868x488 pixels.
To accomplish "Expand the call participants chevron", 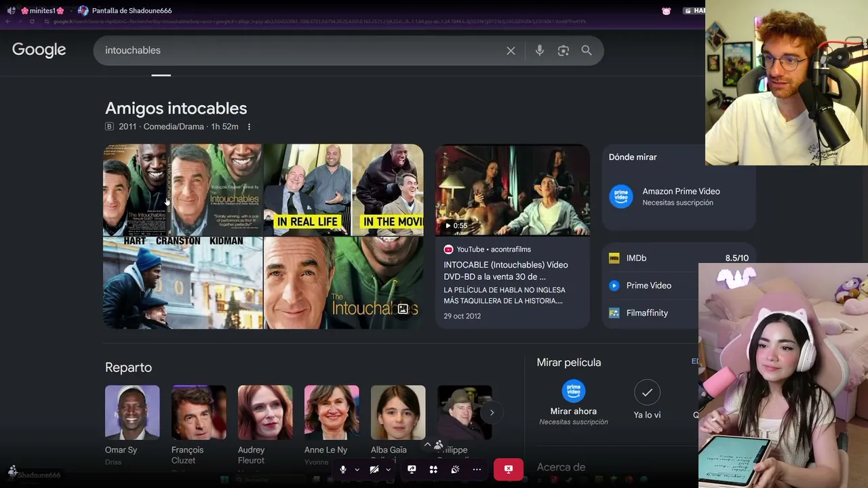I will point(427,445).
